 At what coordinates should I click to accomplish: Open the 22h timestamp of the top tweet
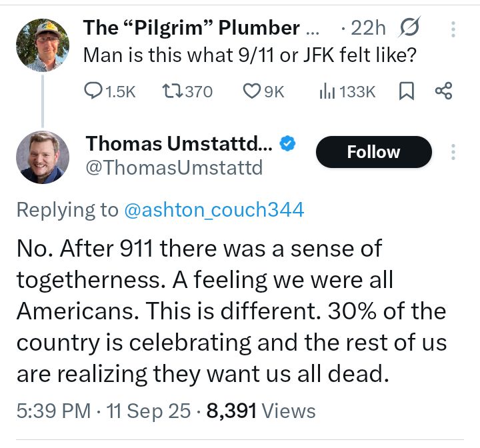[368, 28]
